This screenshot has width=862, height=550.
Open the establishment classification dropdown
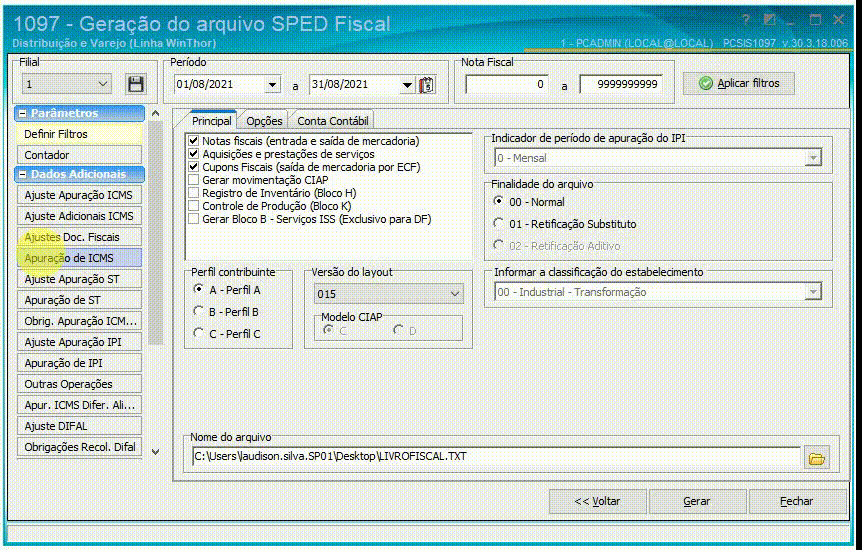[813, 292]
